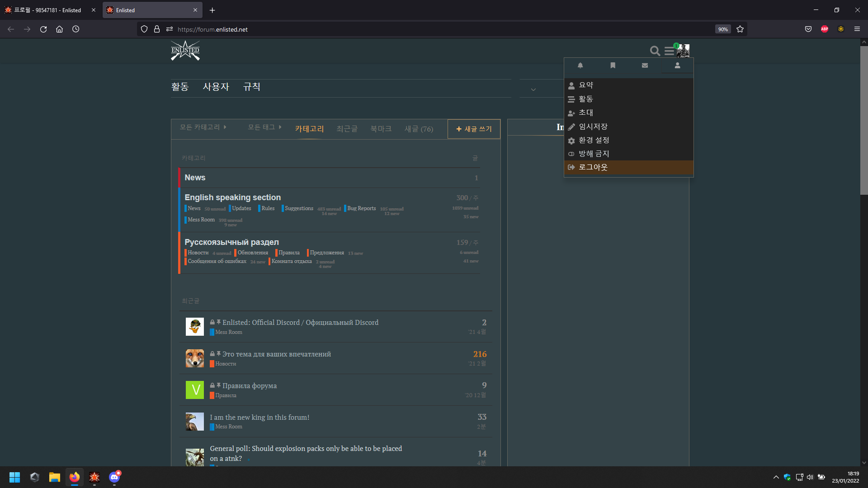This screenshot has width=868, height=488.
Task: Open the Новости subcategory
Action: click(x=198, y=253)
